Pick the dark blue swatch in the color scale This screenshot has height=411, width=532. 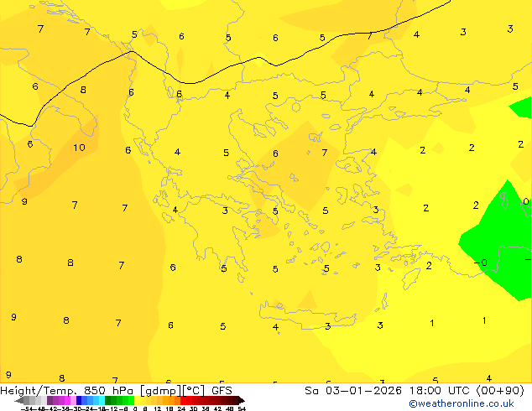pos(79,400)
